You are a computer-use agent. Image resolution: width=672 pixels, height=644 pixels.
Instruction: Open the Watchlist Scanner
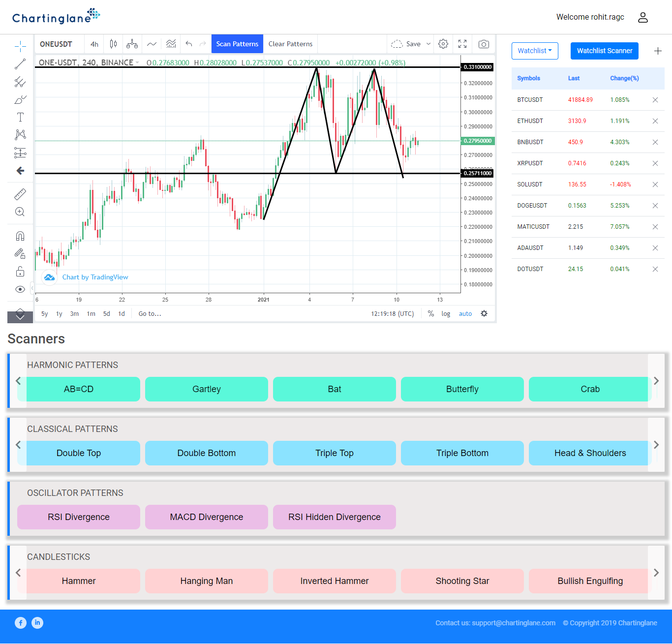[605, 51]
